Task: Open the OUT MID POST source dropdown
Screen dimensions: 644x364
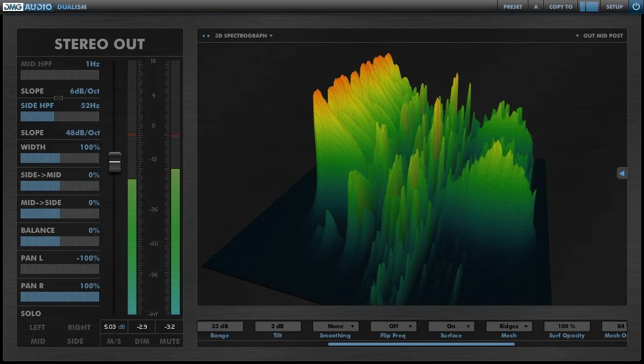Action: coord(600,35)
